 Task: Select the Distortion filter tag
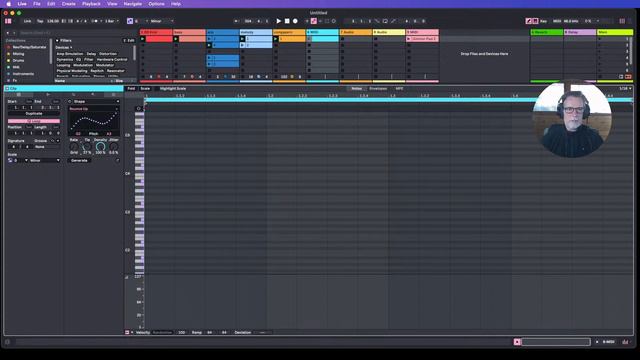tap(108, 53)
